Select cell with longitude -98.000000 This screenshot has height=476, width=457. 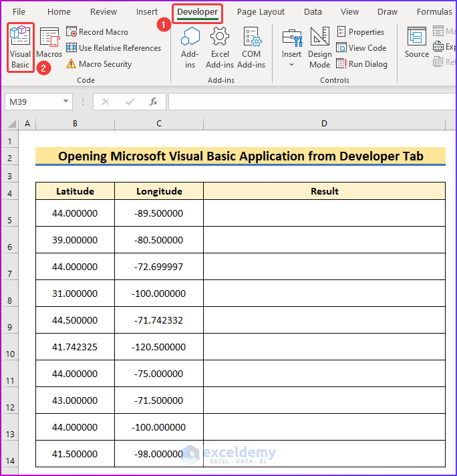[159, 454]
